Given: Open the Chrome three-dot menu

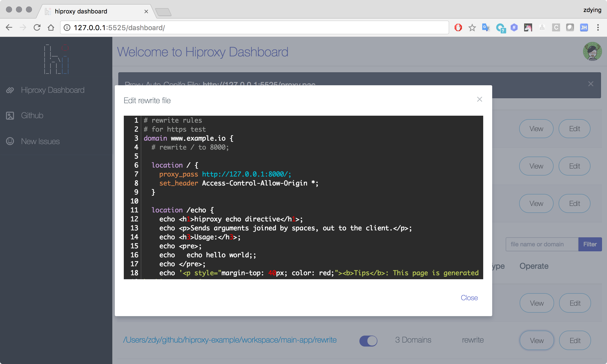Looking at the screenshot, I should (x=598, y=28).
